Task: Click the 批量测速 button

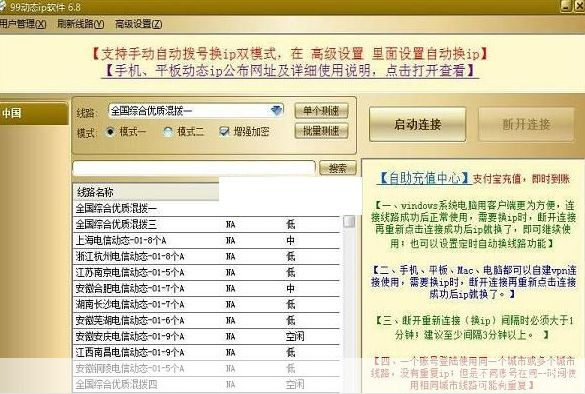Action: 321,131
